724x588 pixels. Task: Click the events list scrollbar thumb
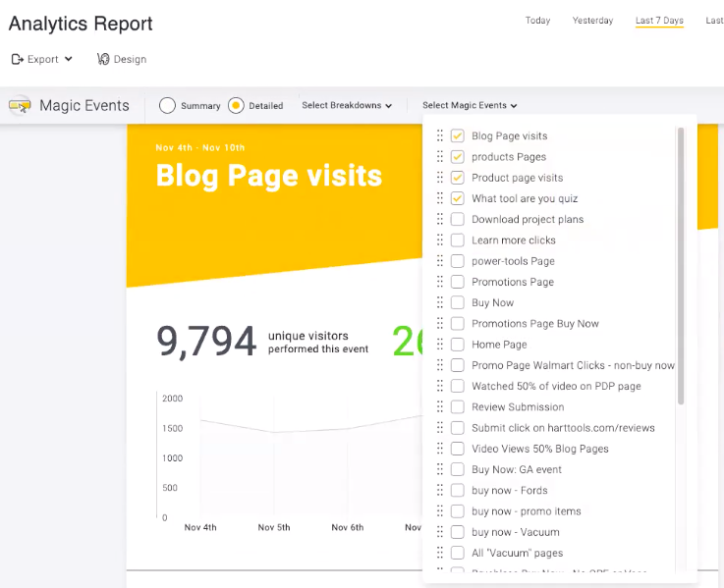click(681, 266)
